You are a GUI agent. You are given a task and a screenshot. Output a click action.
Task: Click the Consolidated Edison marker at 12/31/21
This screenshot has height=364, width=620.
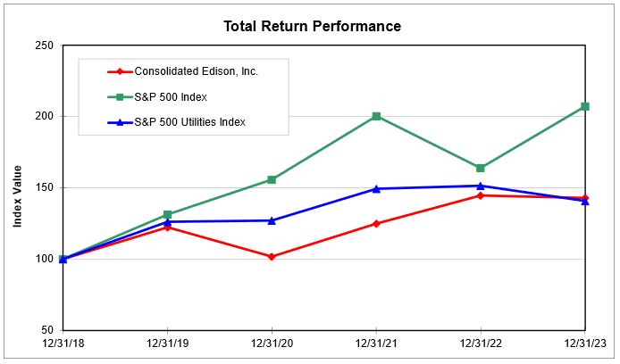point(376,223)
